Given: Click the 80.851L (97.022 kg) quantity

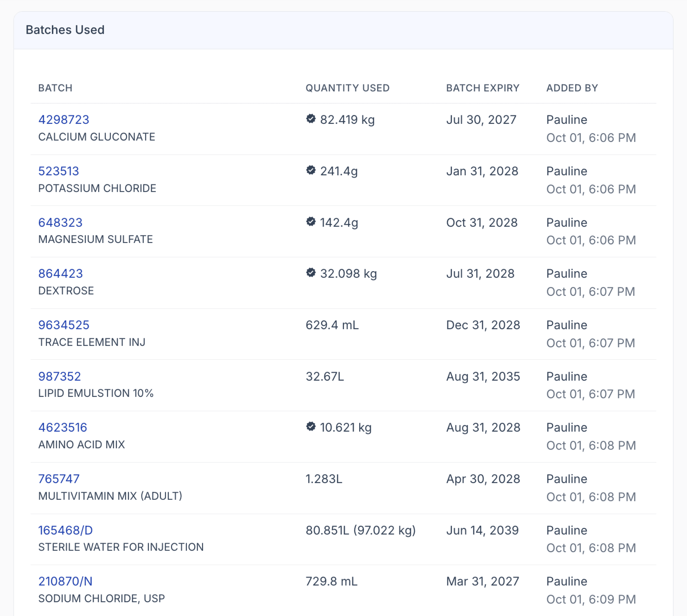Looking at the screenshot, I should (361, 531).
